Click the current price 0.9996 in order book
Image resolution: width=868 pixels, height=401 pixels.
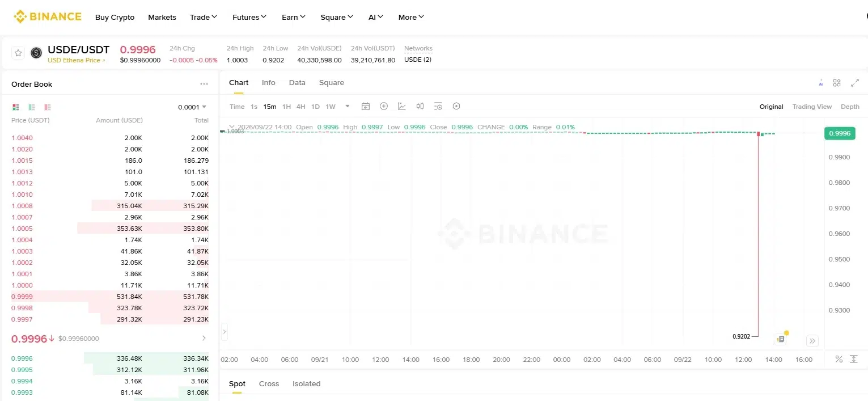click(29, 339)
